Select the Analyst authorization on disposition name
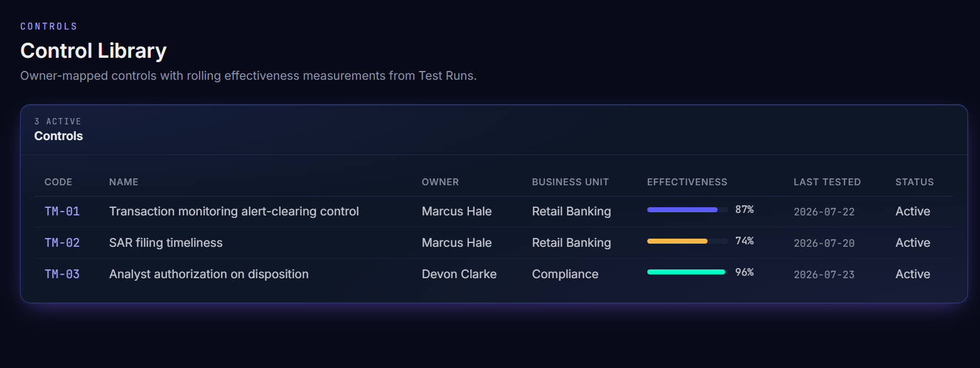980x368 pixels. pos(209,274)
